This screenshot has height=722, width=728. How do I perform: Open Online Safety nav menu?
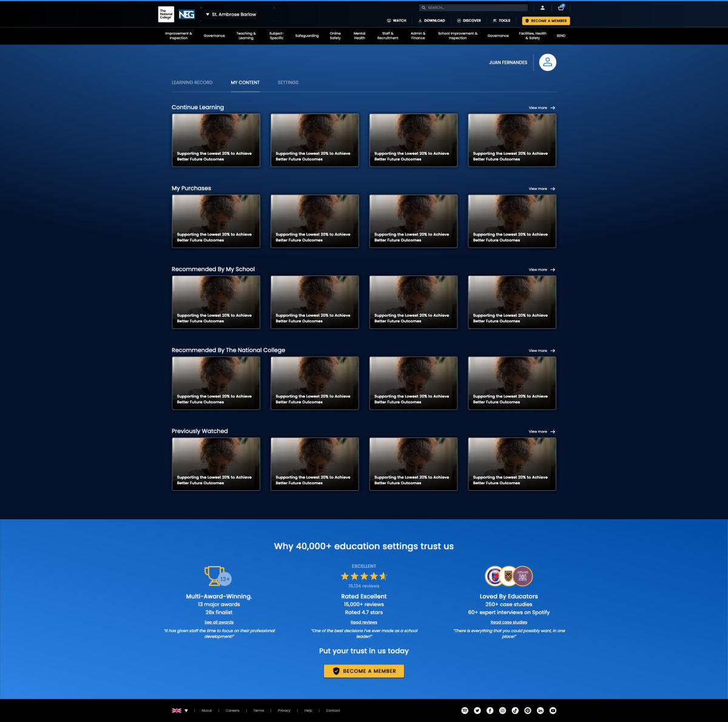tap(335, 36)
